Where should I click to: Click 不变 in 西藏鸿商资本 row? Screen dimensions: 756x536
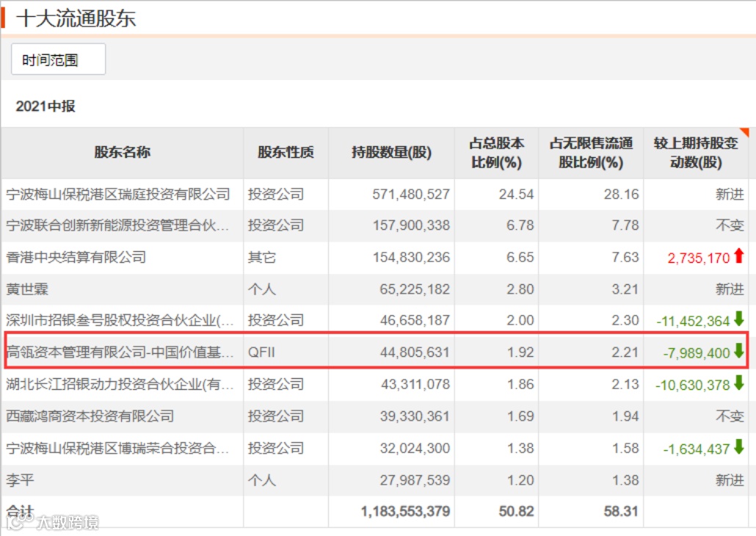pos(730,416)
